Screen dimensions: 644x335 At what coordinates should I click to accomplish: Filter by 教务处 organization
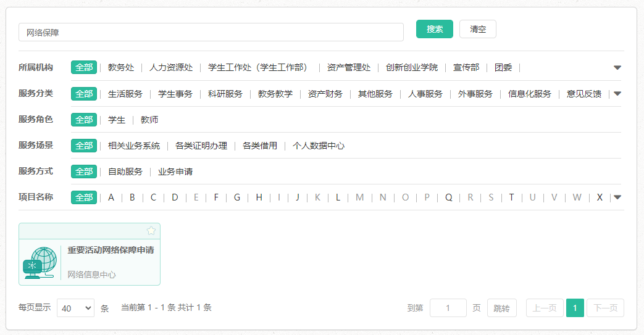(121, 68)
